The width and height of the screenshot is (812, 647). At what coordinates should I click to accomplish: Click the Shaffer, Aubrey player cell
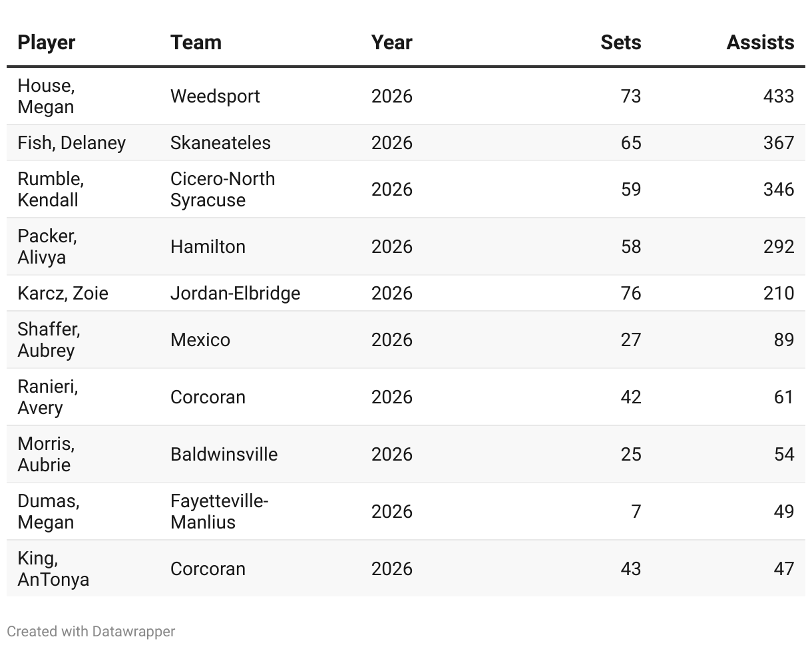(49, 340)
